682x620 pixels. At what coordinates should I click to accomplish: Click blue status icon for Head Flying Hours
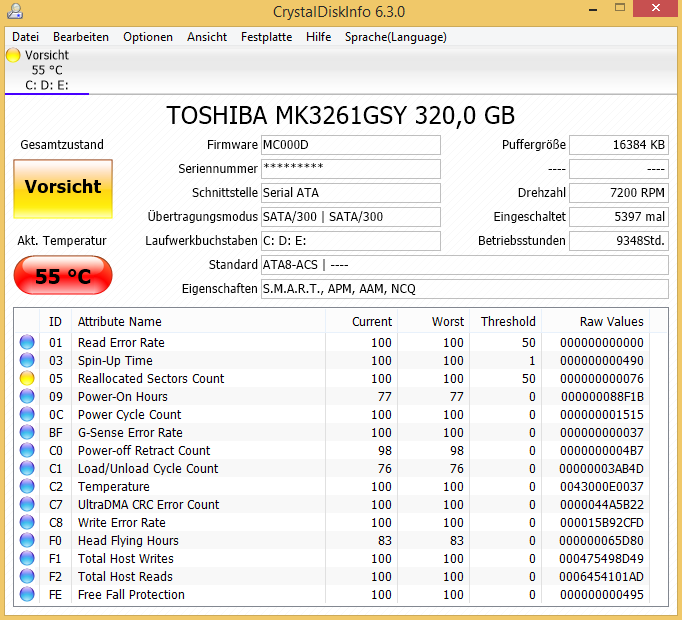[x=27, y=540]
